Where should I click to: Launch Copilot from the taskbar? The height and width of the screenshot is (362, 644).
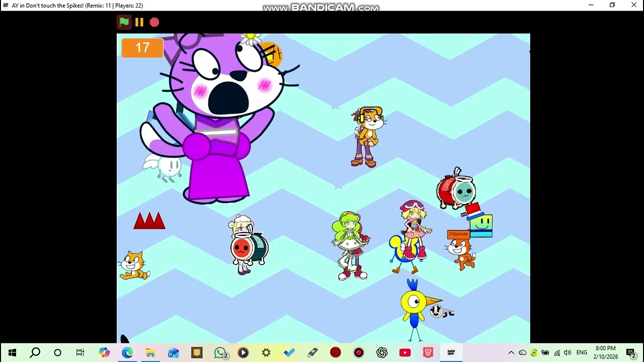pyautogui.click(x=104, y=352)
